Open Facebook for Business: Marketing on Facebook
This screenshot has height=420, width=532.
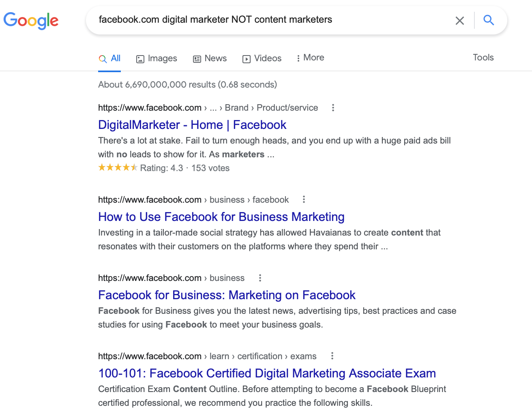click(x=227, y=295)
